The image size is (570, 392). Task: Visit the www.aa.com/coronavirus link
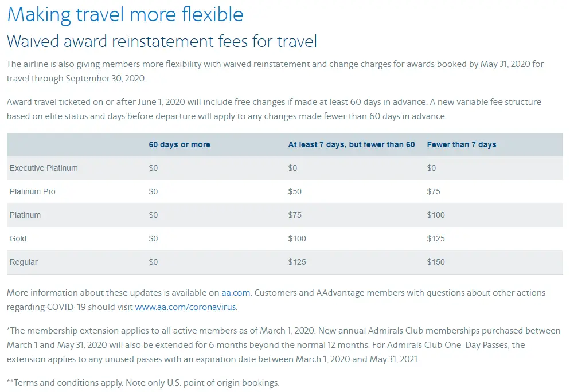pyautogui.click(x=185, y=307)
